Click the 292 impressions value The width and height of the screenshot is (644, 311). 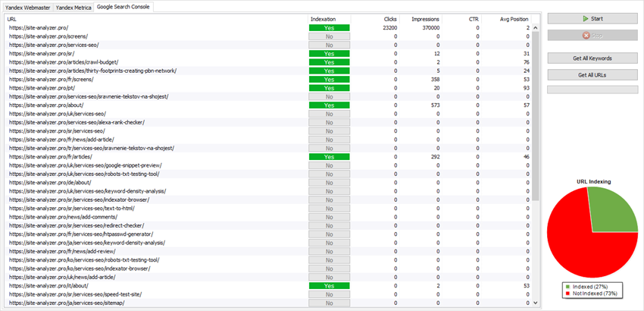coord(436,157)
